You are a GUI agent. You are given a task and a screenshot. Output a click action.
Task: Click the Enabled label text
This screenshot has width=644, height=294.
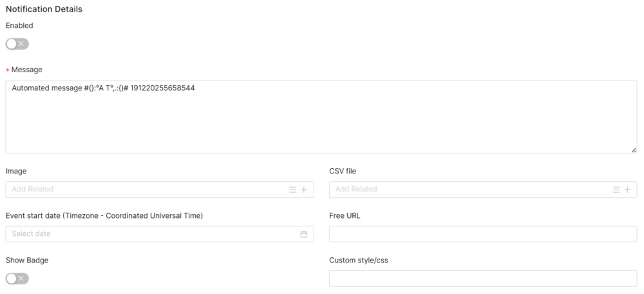coord(19,26)
